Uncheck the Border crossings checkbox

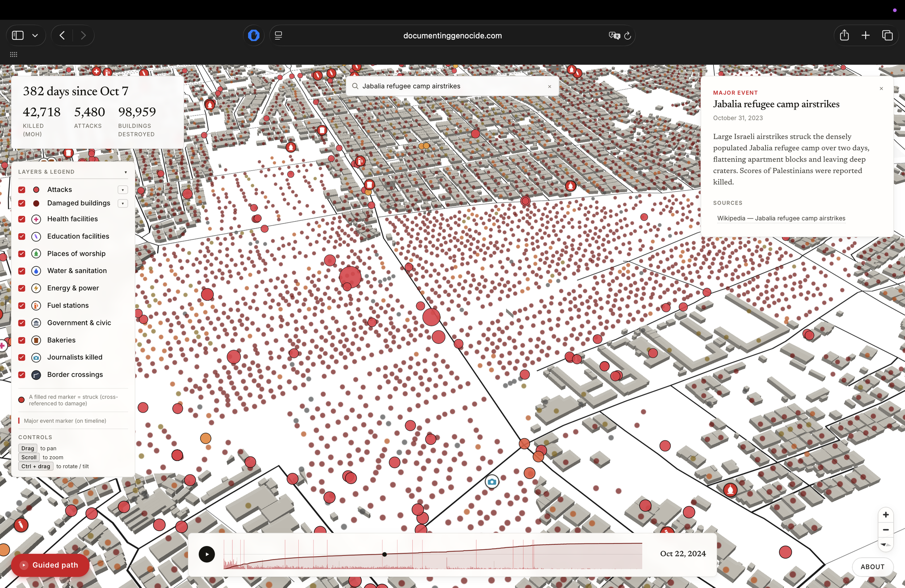(22, 375)
